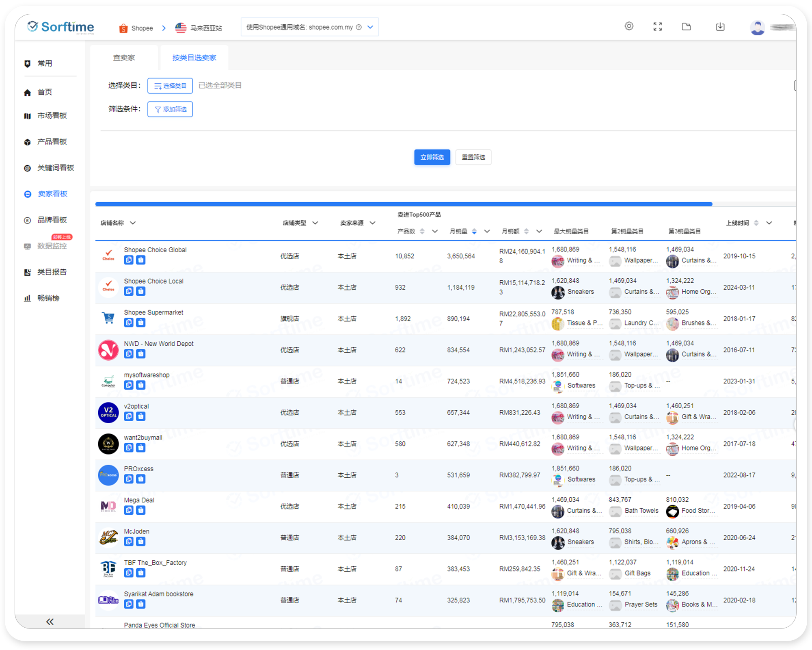This screenshot has width=812, height=650.
Task: Copy icon under mysoftwareshop
Action: coord(129,385)
